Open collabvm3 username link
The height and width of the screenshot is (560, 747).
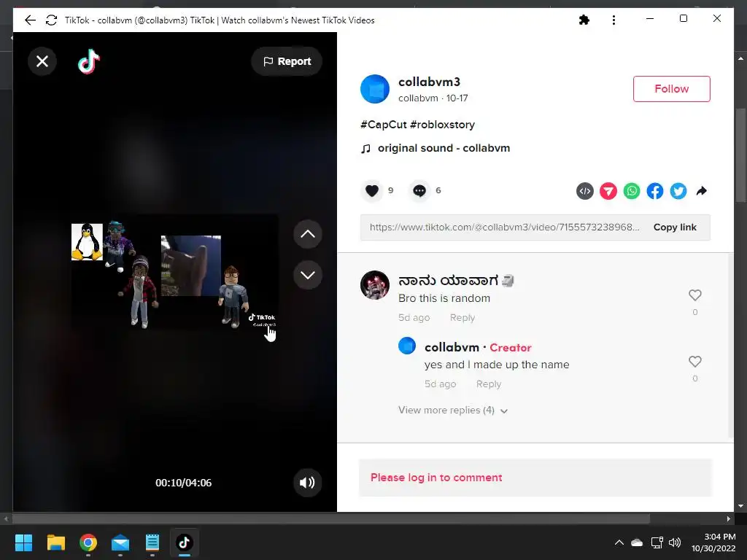coord(429,82)
